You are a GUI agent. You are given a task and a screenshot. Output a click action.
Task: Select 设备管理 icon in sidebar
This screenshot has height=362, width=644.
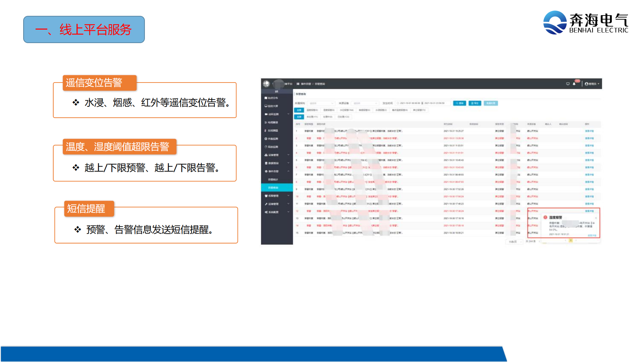click(266, 155)
